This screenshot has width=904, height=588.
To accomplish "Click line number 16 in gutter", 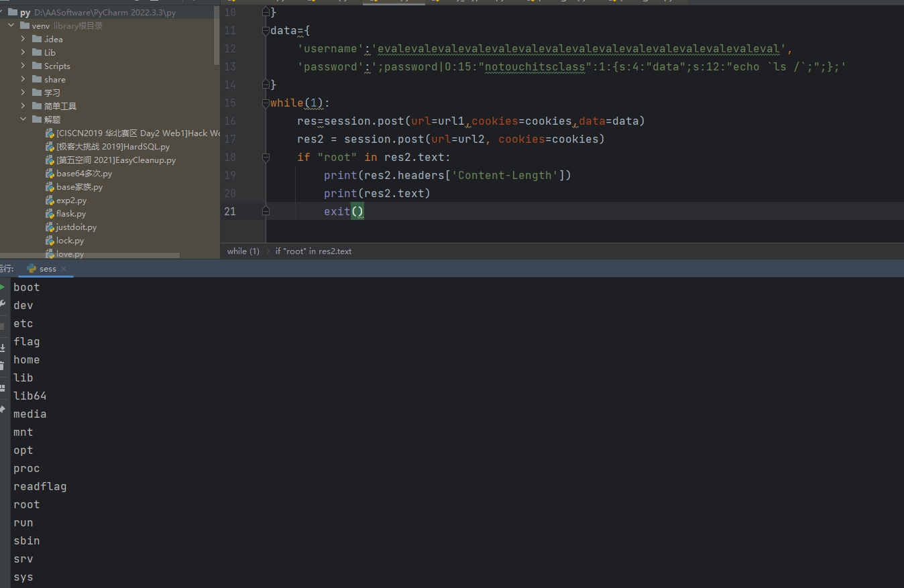I will tap(230, 121).
